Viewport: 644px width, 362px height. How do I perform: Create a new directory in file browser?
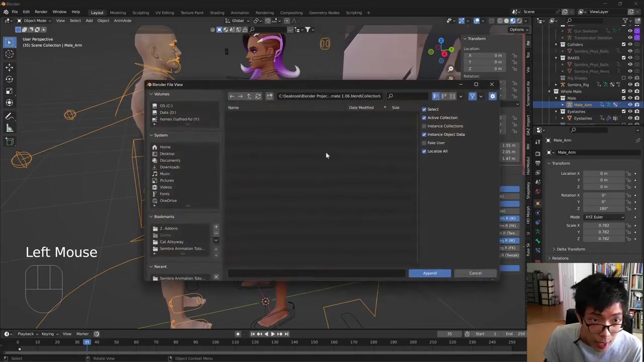[x=270, y=96]
